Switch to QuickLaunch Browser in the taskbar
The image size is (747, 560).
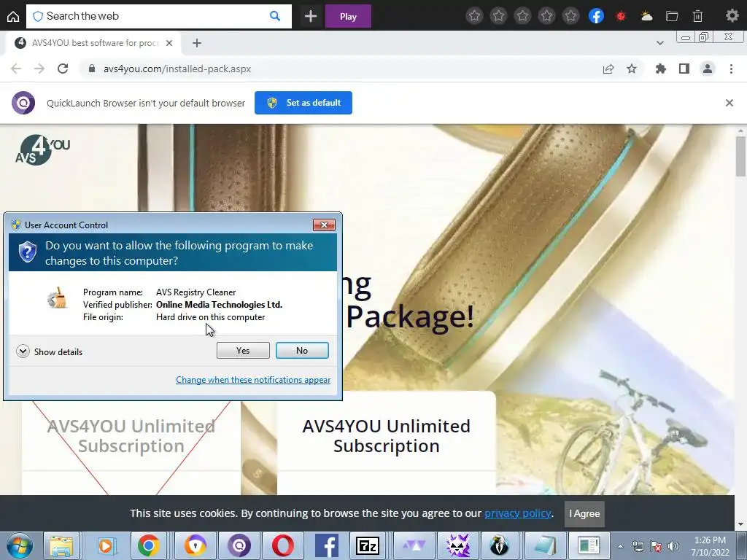pos(239,545)
